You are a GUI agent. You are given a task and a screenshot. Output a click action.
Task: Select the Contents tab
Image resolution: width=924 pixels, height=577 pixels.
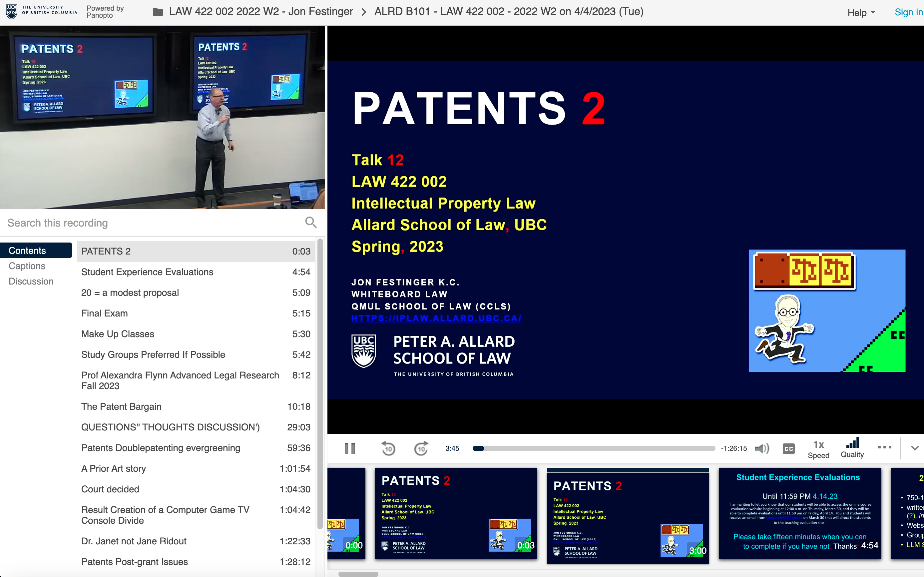36,250
